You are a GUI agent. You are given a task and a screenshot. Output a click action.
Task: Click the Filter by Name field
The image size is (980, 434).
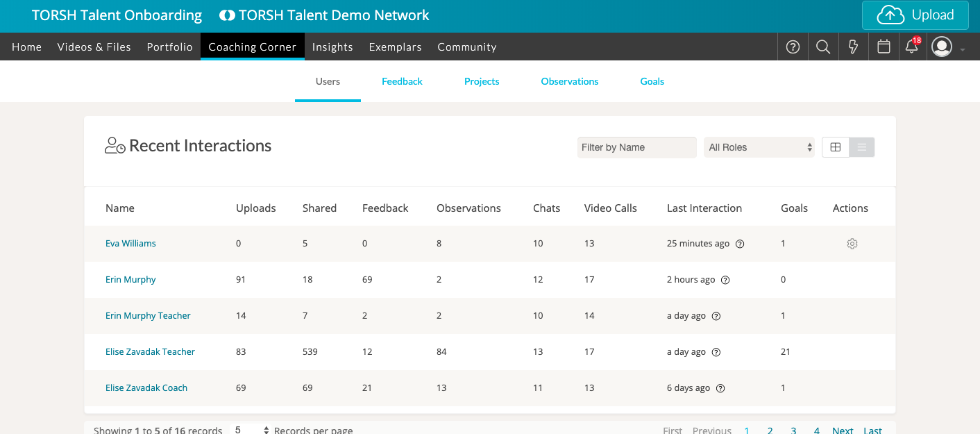(636, 147)
